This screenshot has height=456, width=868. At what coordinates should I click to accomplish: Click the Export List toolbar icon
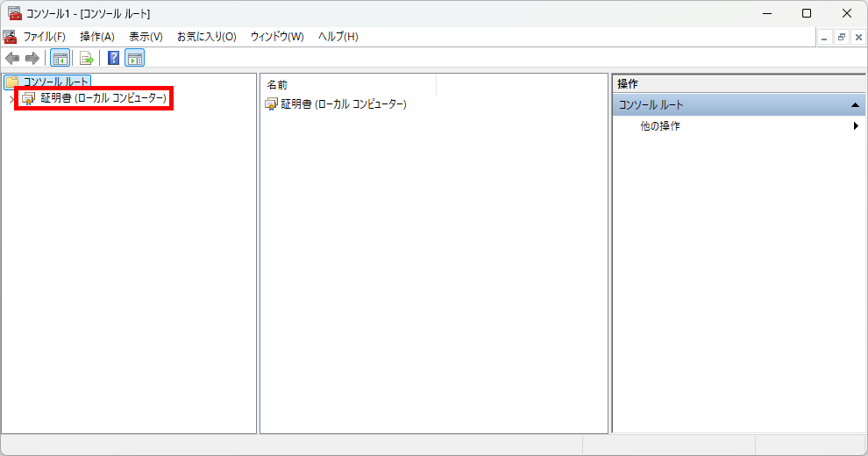[x=87, y=59]
